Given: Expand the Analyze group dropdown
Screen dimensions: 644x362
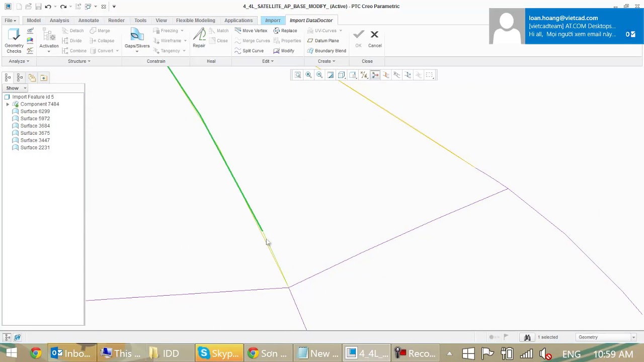Looking at the screenshot, I should (x=19, y=61).
